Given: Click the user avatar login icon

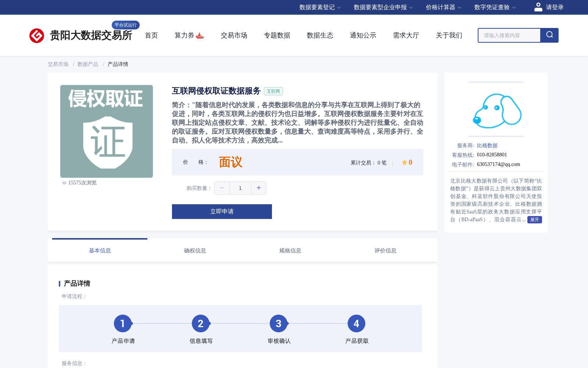Looking at the screenshot, I should pyautogui.click(x=538, y=7).
